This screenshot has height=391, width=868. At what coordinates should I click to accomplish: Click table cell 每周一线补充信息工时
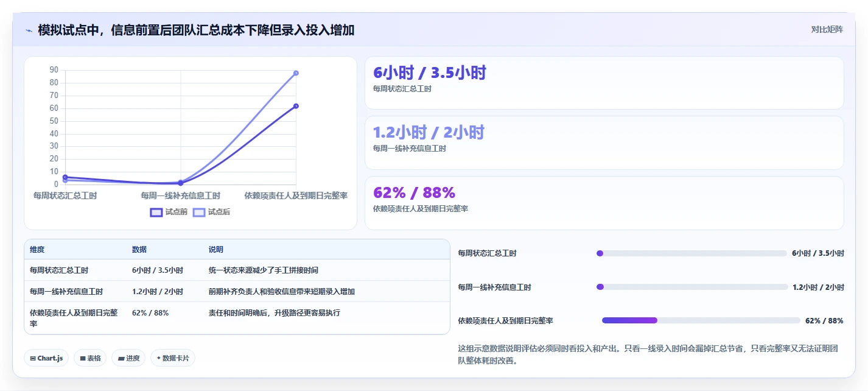coord(66,291)
